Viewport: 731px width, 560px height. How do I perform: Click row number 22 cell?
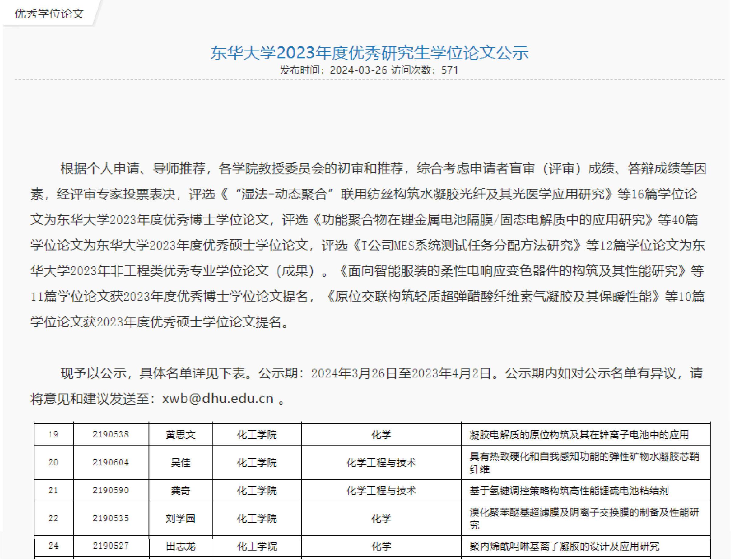click(x=53, y=518)
